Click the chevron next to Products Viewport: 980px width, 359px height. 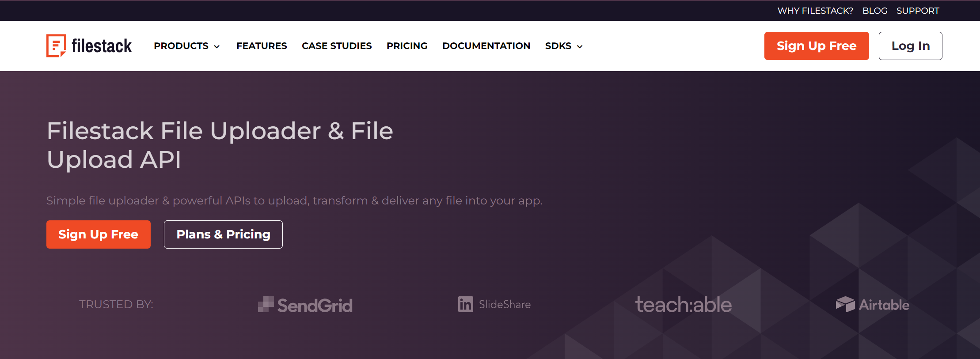pyautogui.click(x=217, y=46)
